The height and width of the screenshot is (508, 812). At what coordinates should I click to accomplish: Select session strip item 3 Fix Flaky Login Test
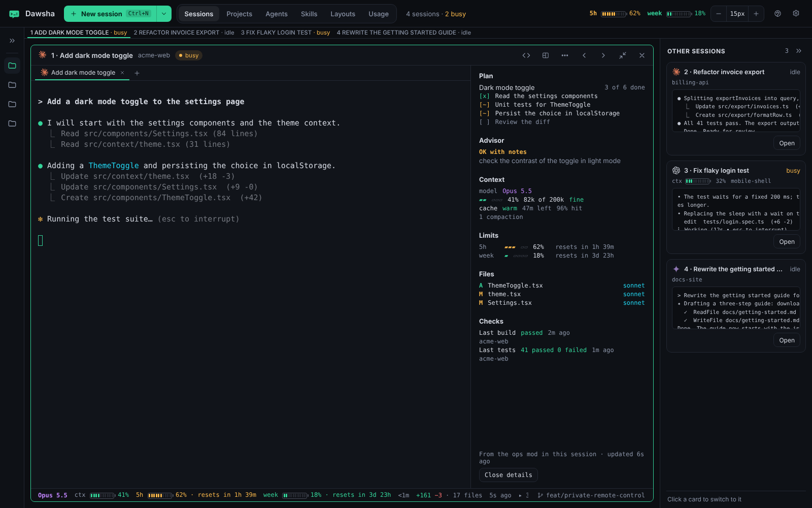click(285, 33)
